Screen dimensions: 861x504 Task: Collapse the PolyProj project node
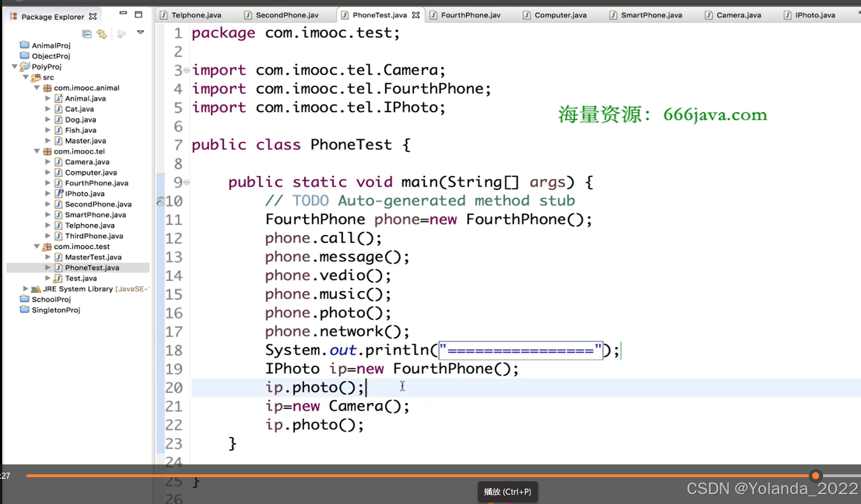(x=15, y=66)
